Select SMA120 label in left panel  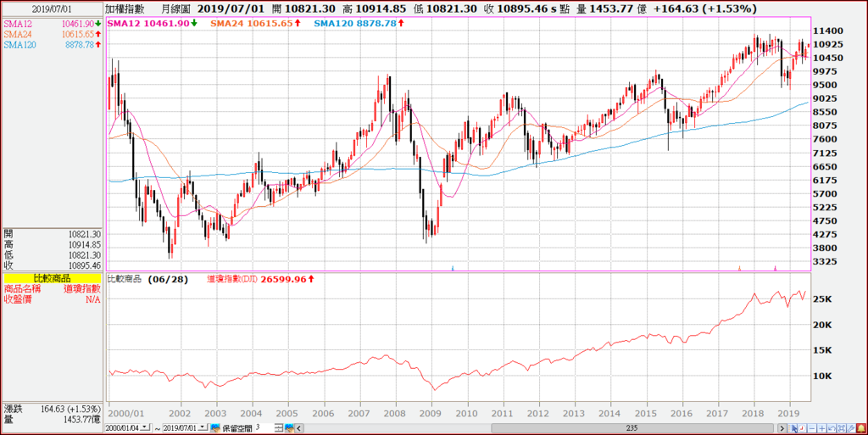20,45
